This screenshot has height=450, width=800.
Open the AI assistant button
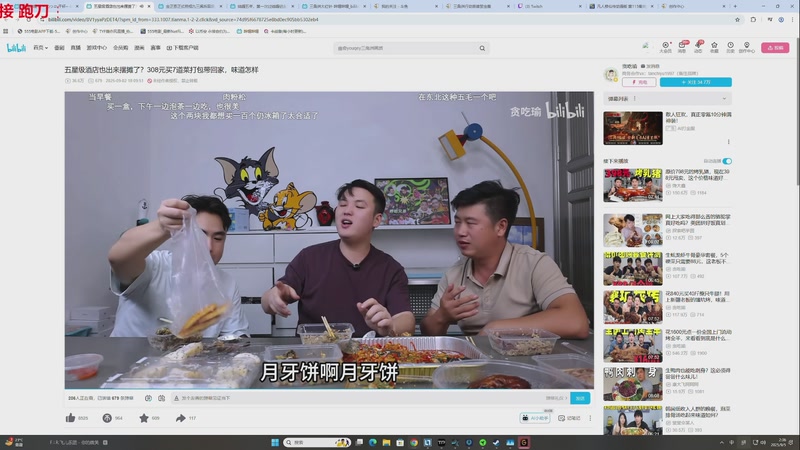point(535,418)
